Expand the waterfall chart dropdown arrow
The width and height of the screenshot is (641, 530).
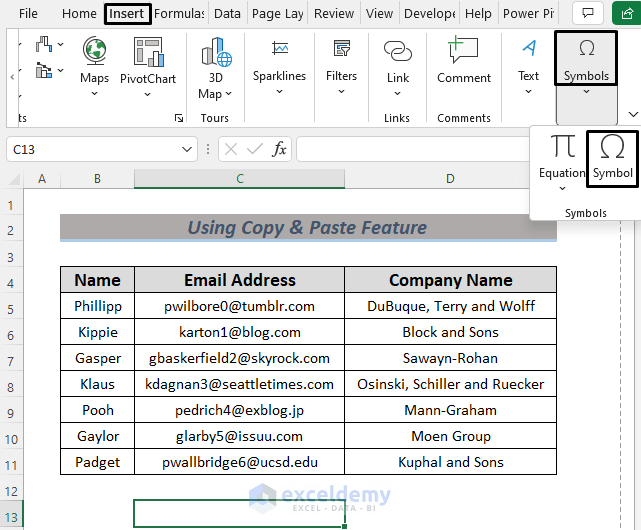coord(61,44)
